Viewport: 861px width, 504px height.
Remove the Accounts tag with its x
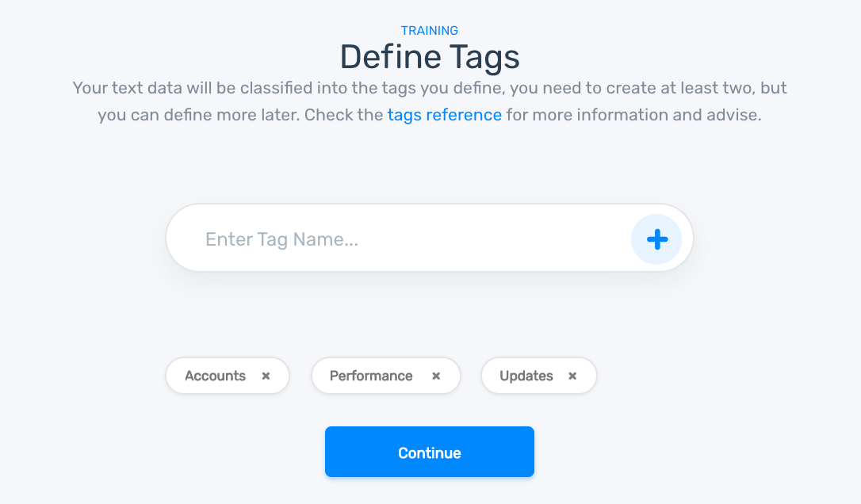pos(266,376)
